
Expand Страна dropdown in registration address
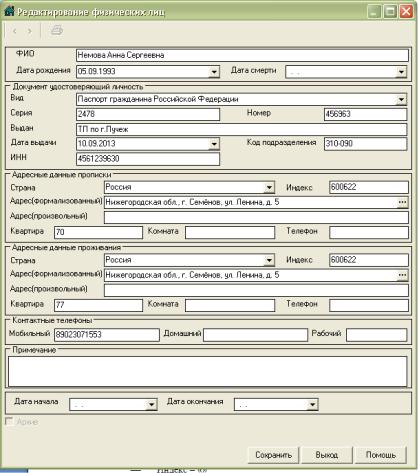pos(269,188)
